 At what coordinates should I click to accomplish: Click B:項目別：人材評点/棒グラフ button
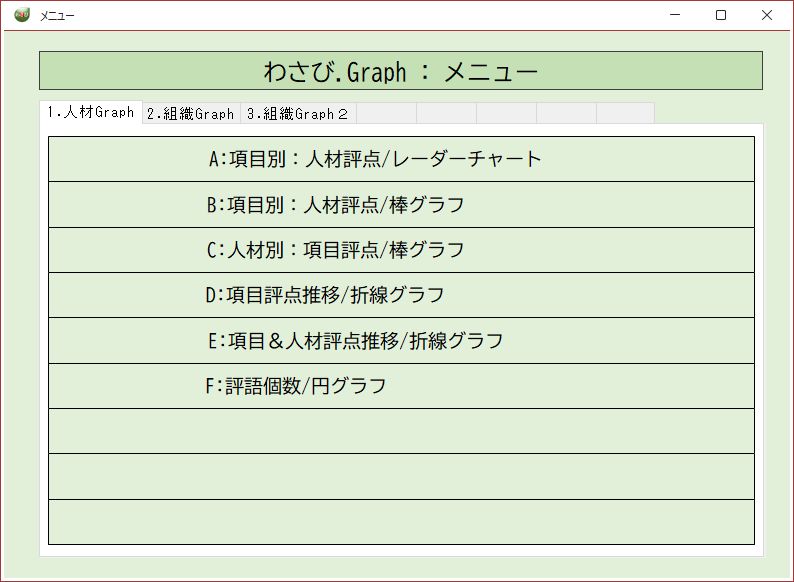[x=401, y=205]
